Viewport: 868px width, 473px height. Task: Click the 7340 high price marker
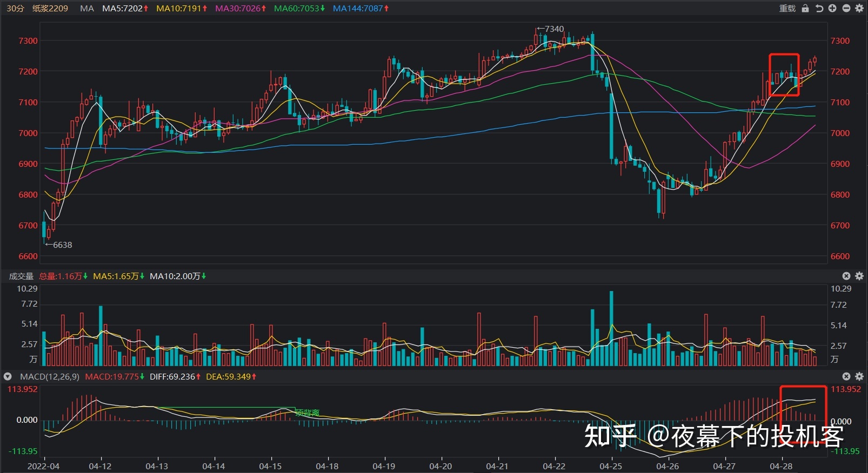coord(550,29)
